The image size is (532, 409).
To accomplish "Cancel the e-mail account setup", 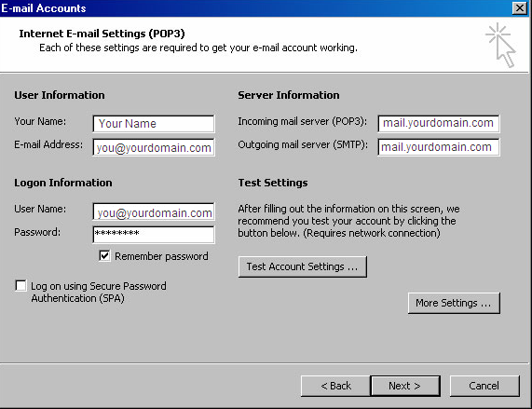I will (x=484, y=386).
